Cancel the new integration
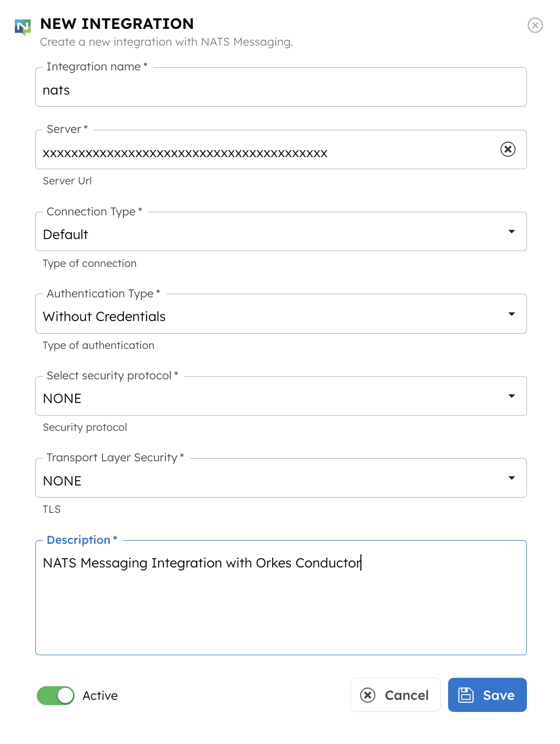 tap(395, 695)
